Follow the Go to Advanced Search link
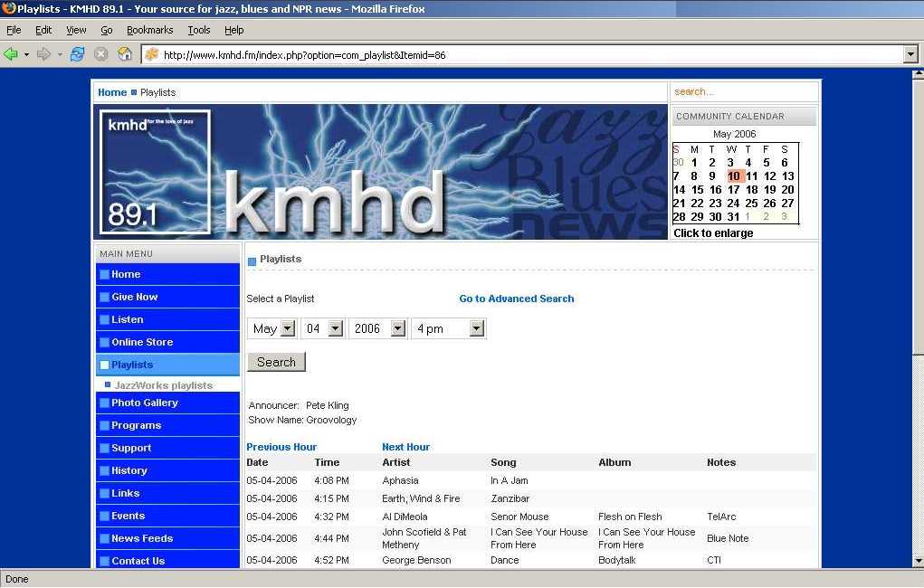 coord(516,299)
